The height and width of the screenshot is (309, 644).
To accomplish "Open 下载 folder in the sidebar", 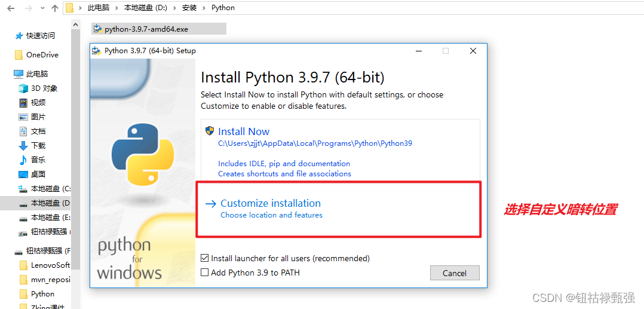I will [x=38, y=145].
